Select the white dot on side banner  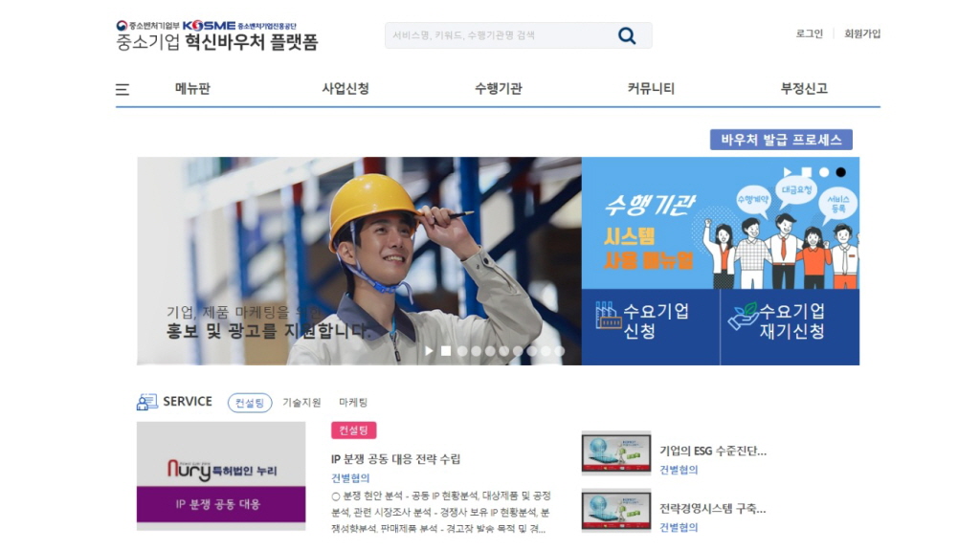click(x=824, y=172)
